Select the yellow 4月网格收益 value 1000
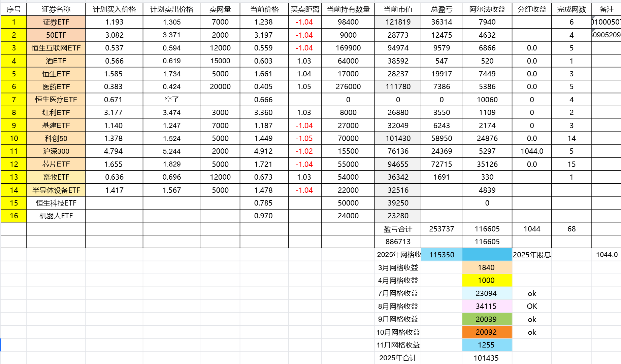 point(486,280)
